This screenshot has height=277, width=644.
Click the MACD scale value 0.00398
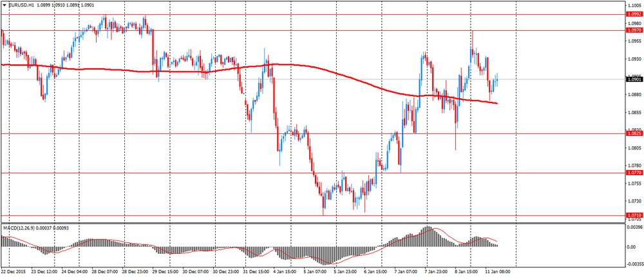634,227
